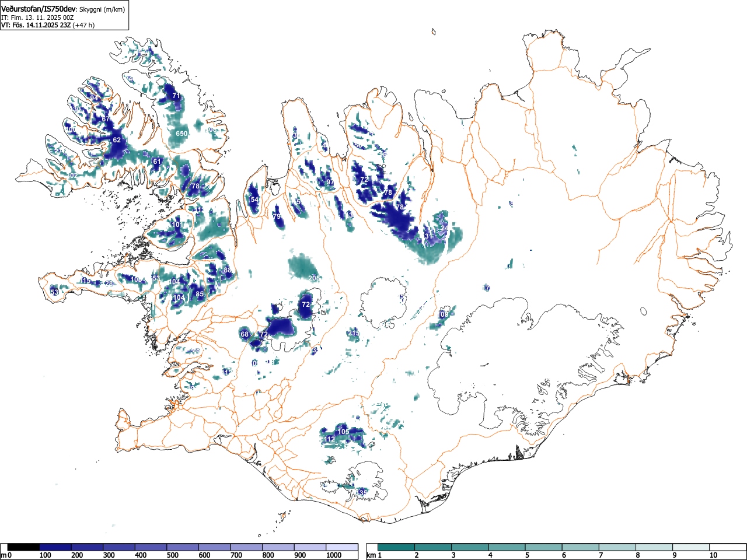Select the '97' visibility value
Screen dimensions: 747x560
(330, 183)
